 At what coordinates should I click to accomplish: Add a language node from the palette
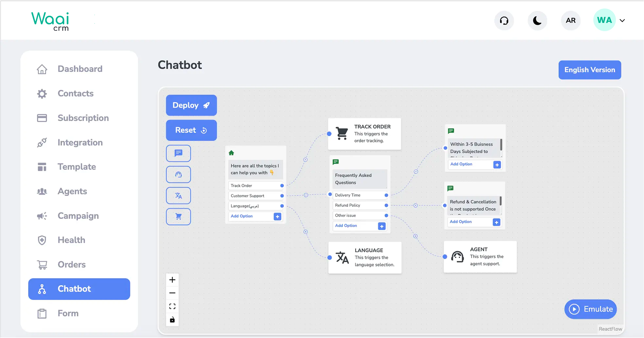(x=178, y=196)
